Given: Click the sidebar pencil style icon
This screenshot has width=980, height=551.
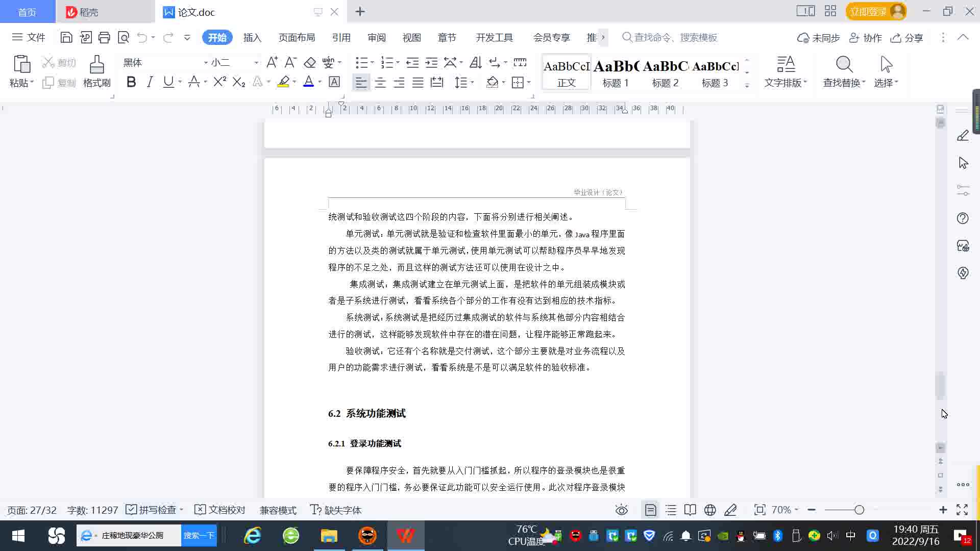Looking at the screenshot, I should (x=963, y=136).
